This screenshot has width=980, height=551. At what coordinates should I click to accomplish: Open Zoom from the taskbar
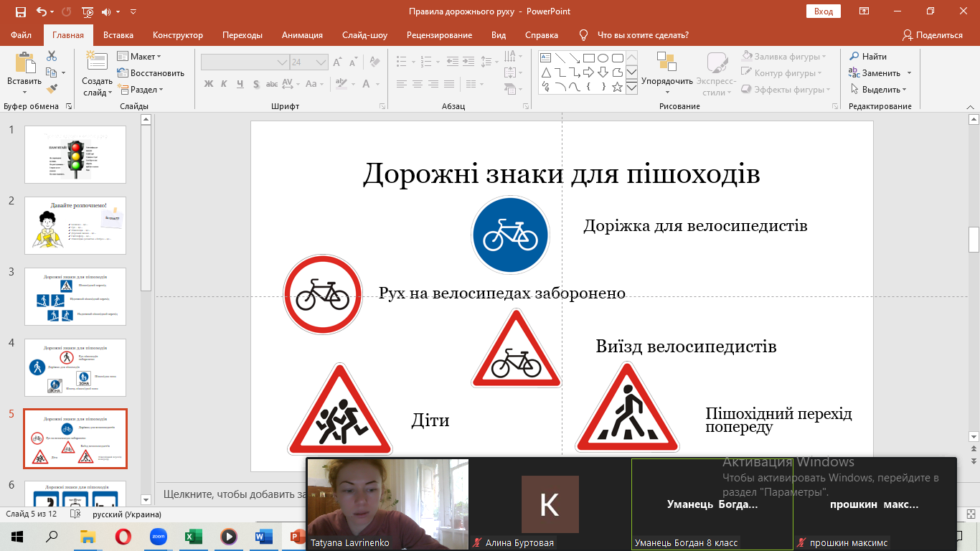click(159, 537)
